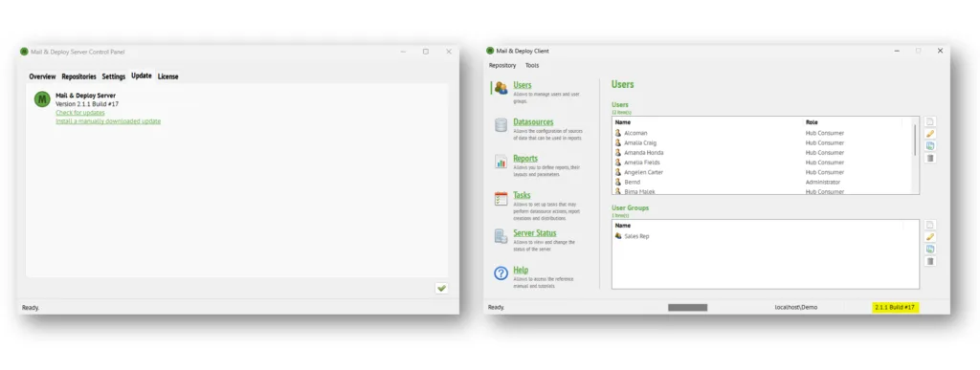
Task: Open the Server Status icon
Action: [x=501, y=236]
